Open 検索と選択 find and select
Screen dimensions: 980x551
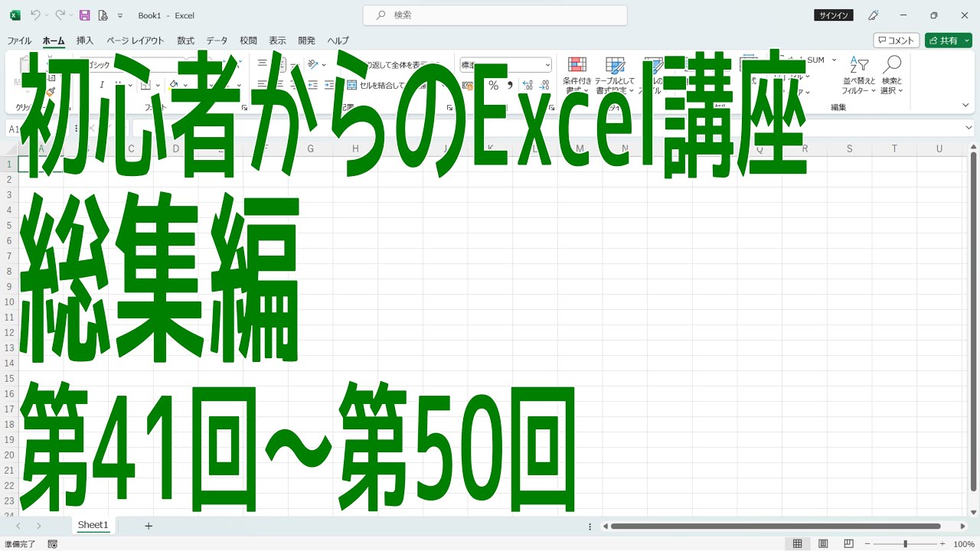coord(892,75)
